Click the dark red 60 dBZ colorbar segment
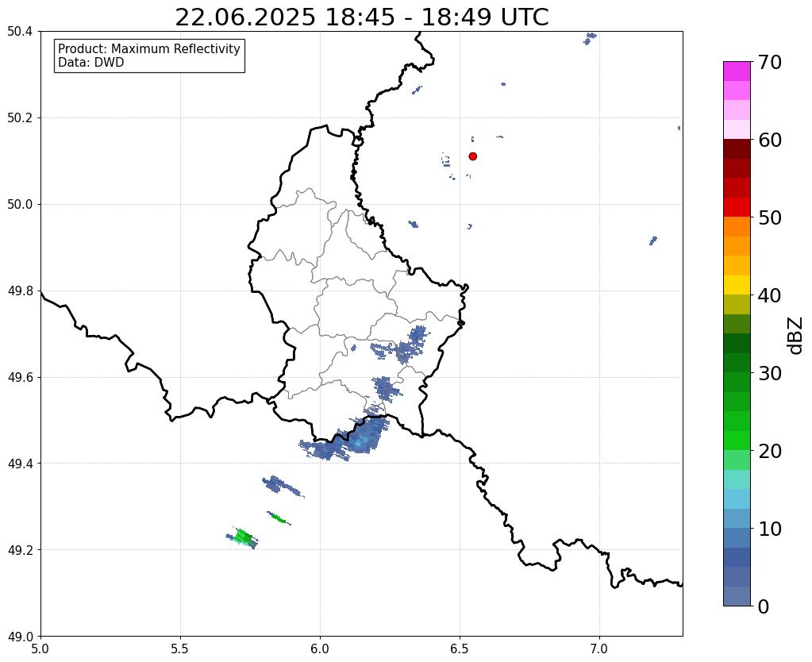This screenshot has width=812, height=662. [737, 148]
